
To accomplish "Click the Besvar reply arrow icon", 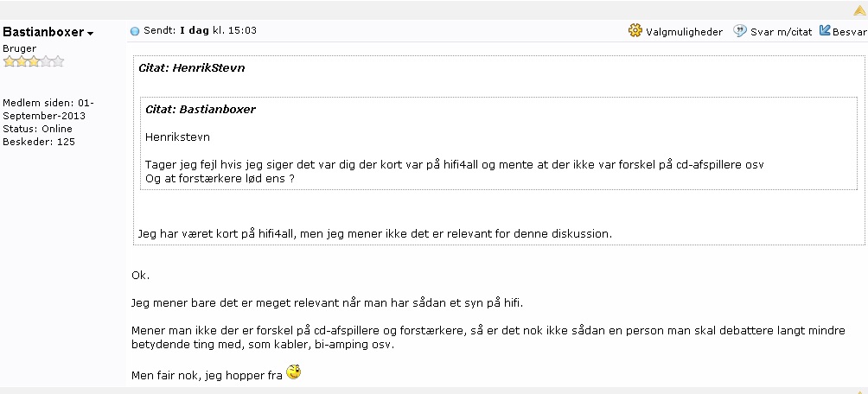I will (x=825, y=30).
